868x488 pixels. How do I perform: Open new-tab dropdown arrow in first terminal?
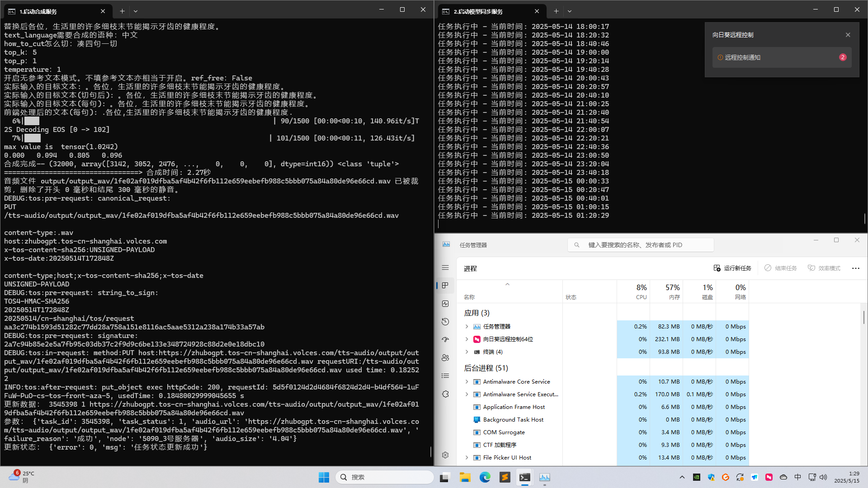pos(136,11)
